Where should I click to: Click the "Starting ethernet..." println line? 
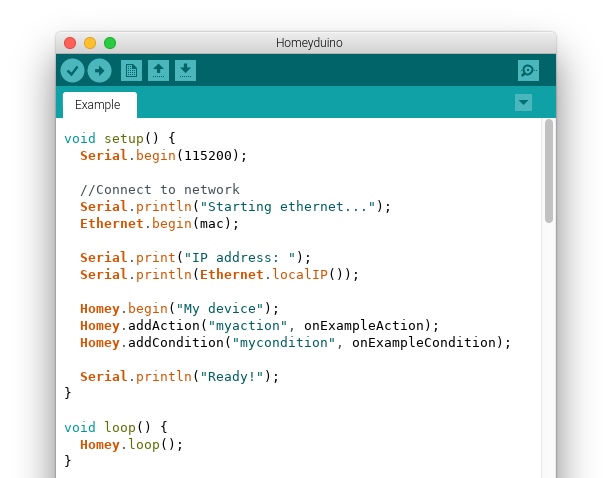click(x=235, y=207)
